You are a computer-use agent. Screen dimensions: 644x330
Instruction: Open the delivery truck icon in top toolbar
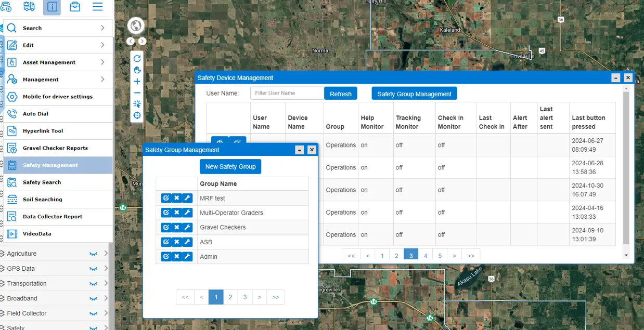[30, 6]
